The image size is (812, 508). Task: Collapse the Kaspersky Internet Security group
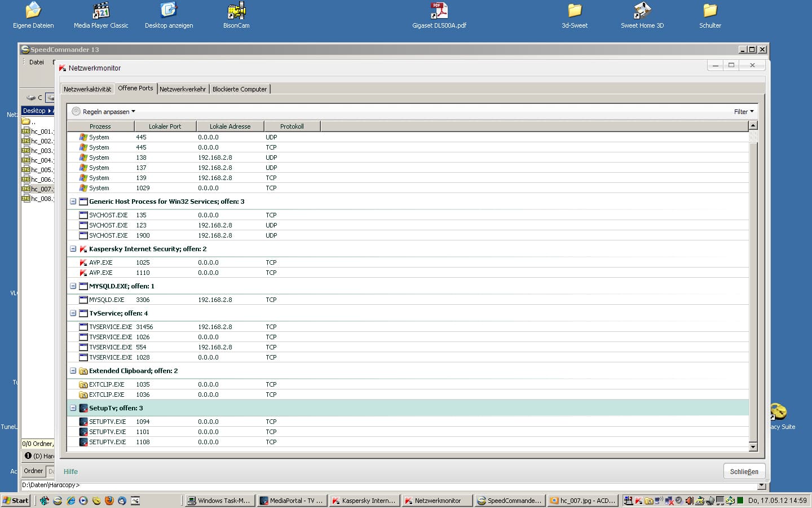73,249
